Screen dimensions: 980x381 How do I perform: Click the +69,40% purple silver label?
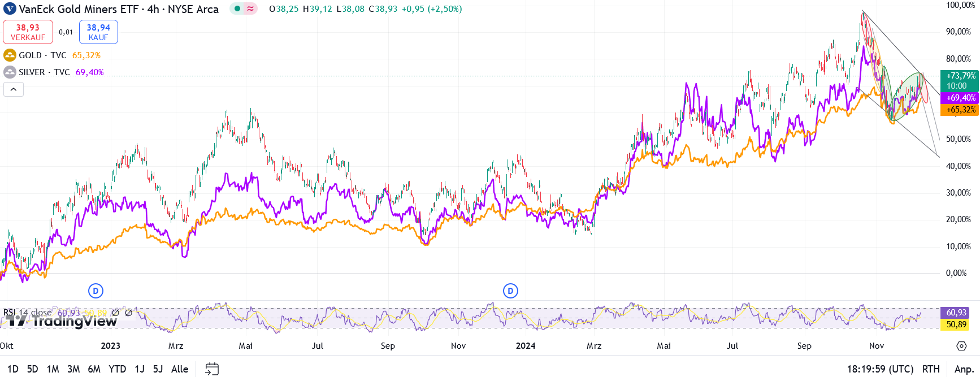pos(959,98)
